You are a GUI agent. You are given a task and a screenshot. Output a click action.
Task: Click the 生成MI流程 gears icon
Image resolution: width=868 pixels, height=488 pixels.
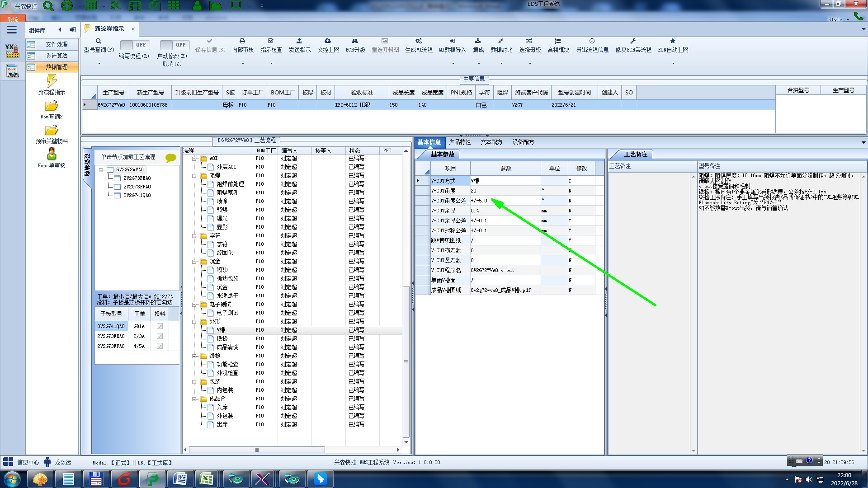419,41
